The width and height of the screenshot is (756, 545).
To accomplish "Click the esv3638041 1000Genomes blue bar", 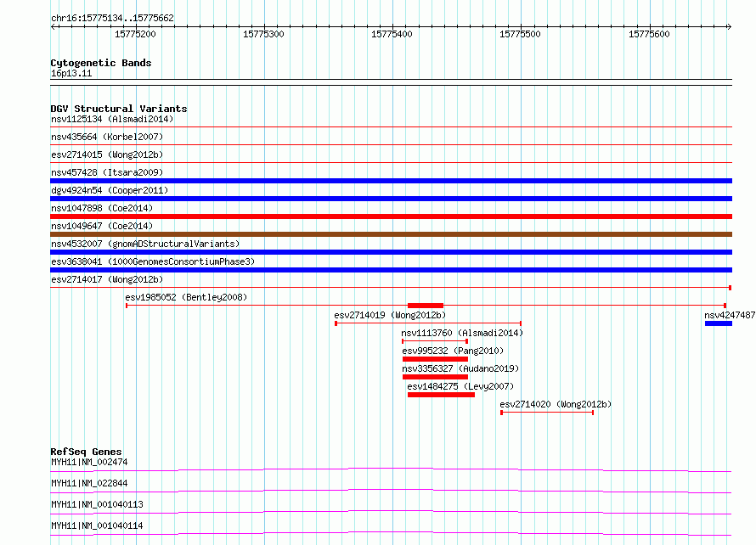I will click(391, 270).
